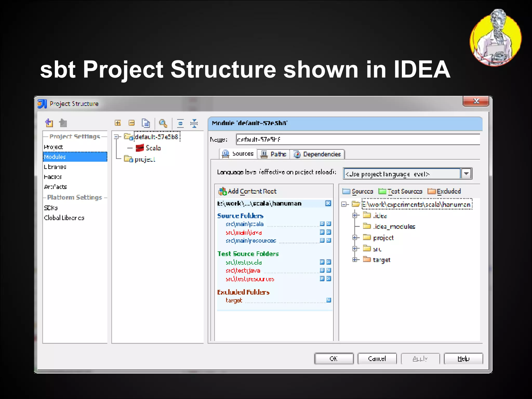This screenshot has height=399, width=532.
Task: Mark selected folder as Excluded
Action: pyautogui.click(x=444, y=191)
